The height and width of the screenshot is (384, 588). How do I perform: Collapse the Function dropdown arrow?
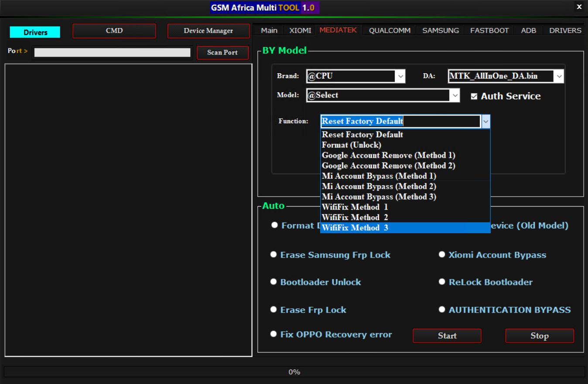coord(486,122)
